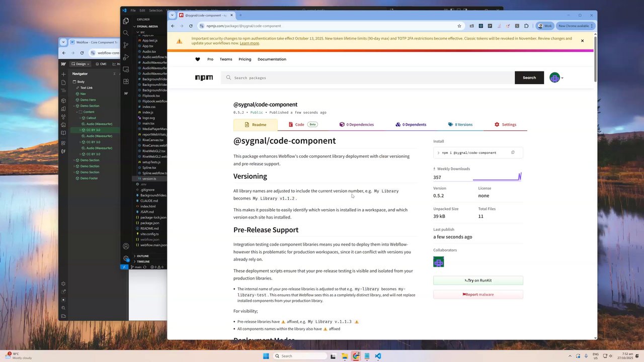Image resolution: width=644 pixels, height=362 pixels.
Task: Click Report malware button
Action: (478, 295)
